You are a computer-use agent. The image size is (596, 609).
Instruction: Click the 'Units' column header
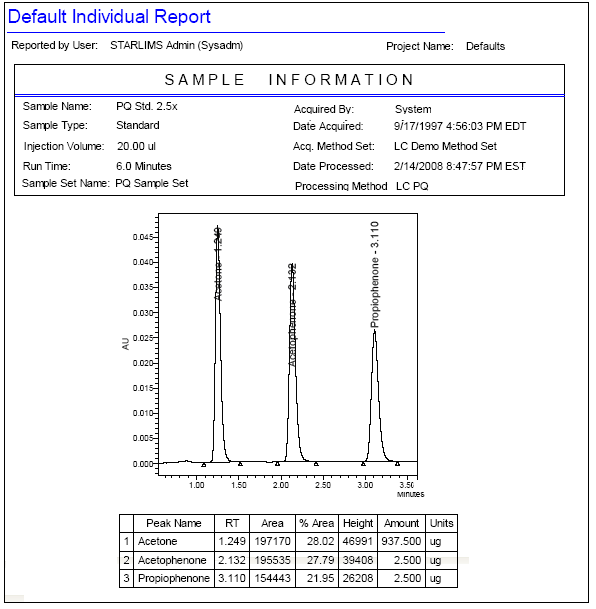tap(441, 524)
